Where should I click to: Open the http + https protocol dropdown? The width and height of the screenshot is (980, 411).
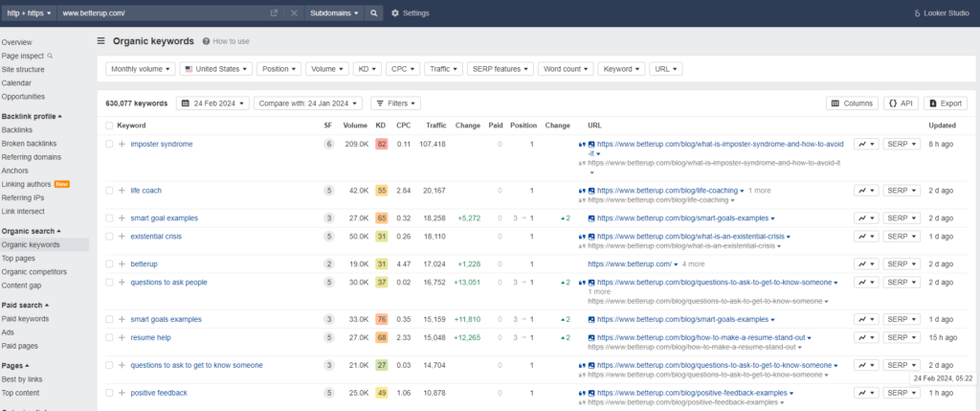tap(29, 13)
